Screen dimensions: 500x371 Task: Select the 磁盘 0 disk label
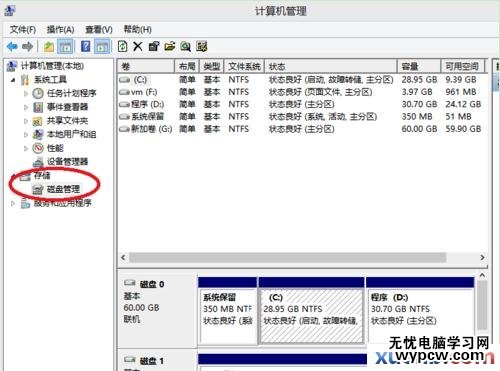pos(152,284)
